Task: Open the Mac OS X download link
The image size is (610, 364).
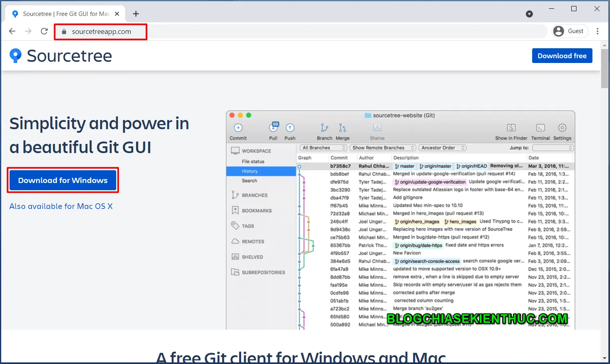Action: [x=61, y=206]
